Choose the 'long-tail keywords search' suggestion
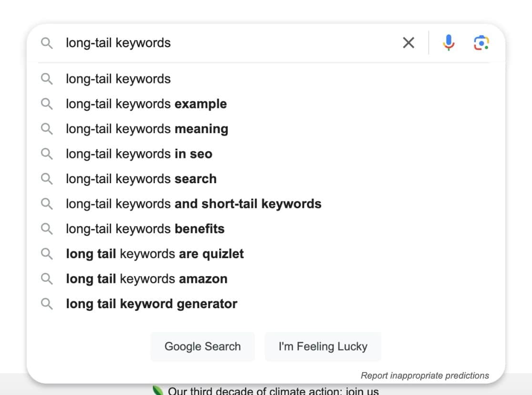 (x=141, y=178)
